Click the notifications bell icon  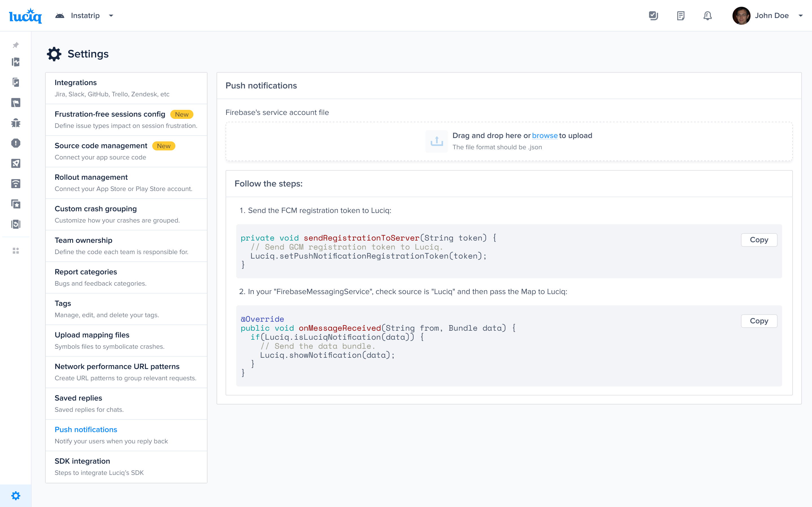[707, 16]
